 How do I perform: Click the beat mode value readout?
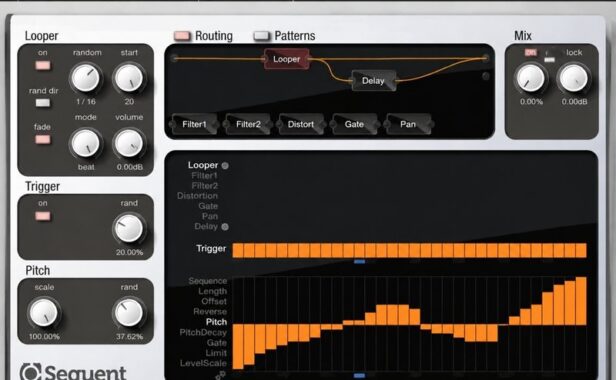(x=86, y=167)
